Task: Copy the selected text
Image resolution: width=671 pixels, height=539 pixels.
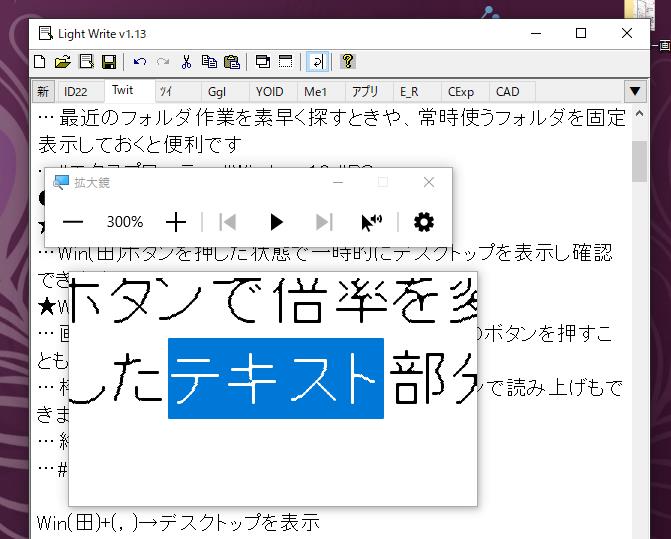Action: (x=209, y=62)
